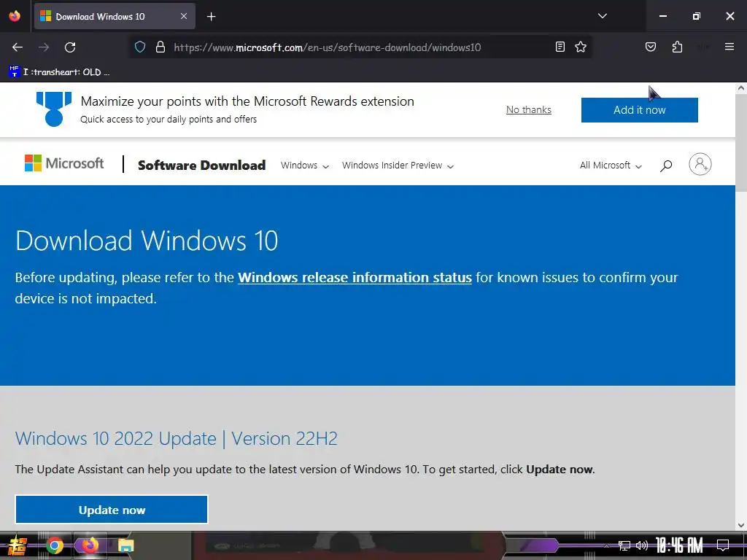Click the page vertical scrollbar thumb
The image size is (747, 560).
[741, 143]
